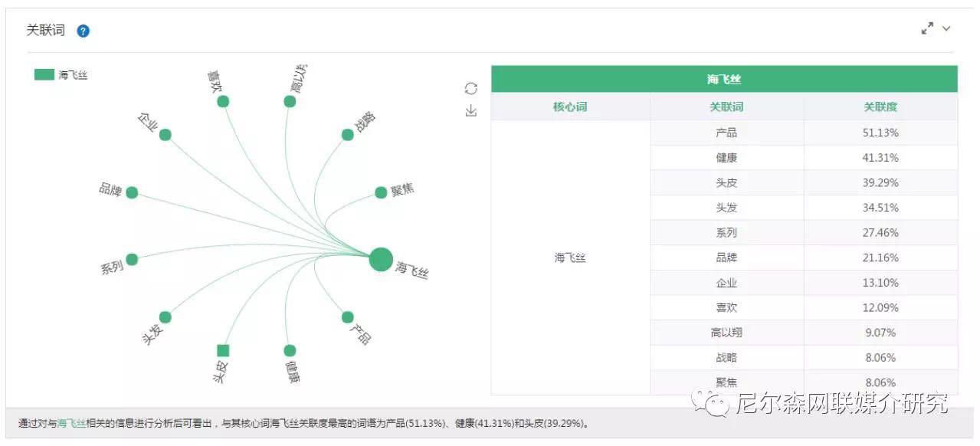Click the 关联度 column header
Image resolution: width=980 pixels, height=446 pixels.
(880, 107)
